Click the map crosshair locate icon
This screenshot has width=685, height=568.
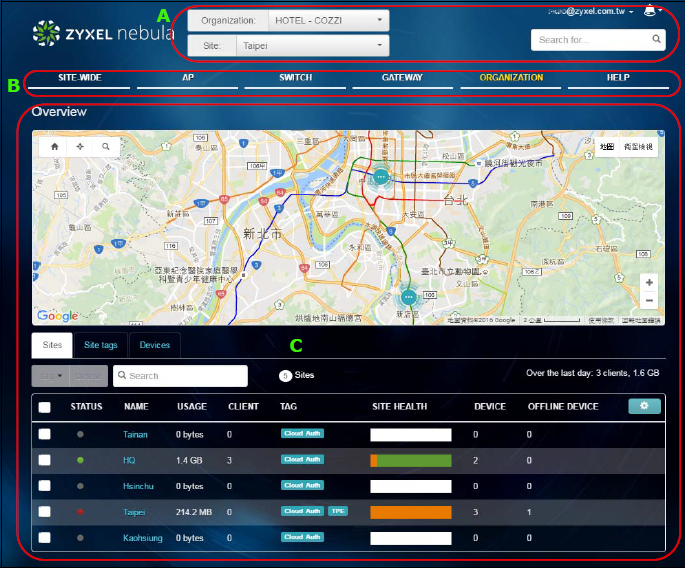(80, 147)
